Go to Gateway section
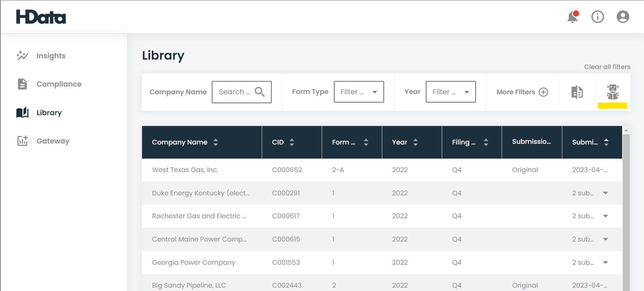The height and width of the screenshot is (291, 644). tap(53, 141)
